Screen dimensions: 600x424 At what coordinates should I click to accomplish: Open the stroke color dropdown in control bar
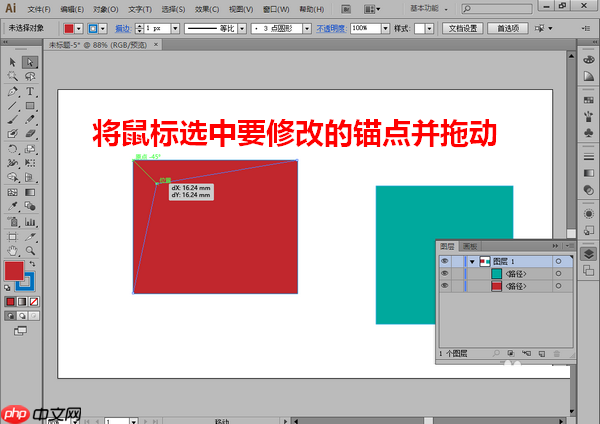pos(103,28)
